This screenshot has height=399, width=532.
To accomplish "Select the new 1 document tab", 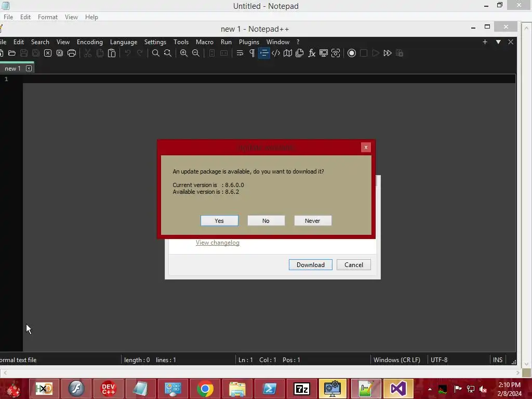I will click(x=12, y=69).
